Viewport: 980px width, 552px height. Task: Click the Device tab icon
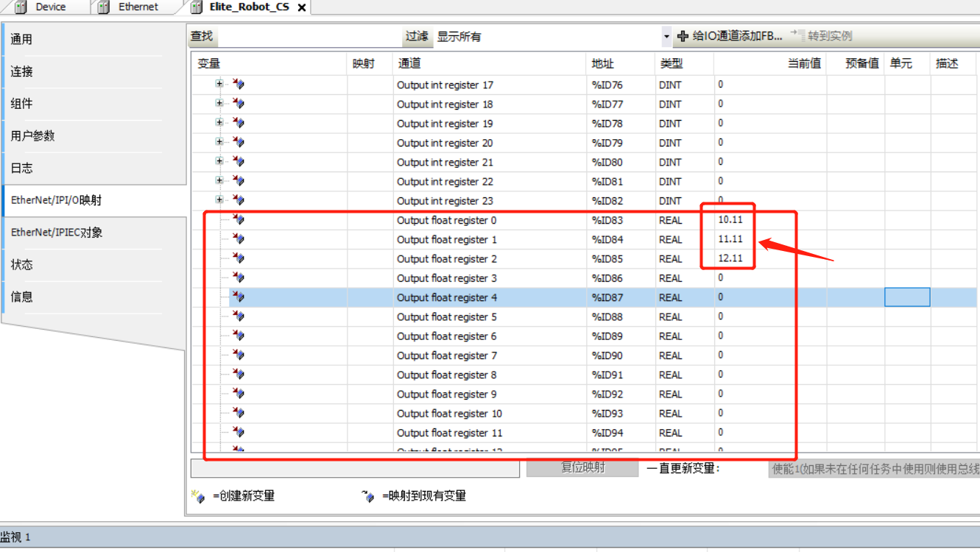[x=21, y=7]
